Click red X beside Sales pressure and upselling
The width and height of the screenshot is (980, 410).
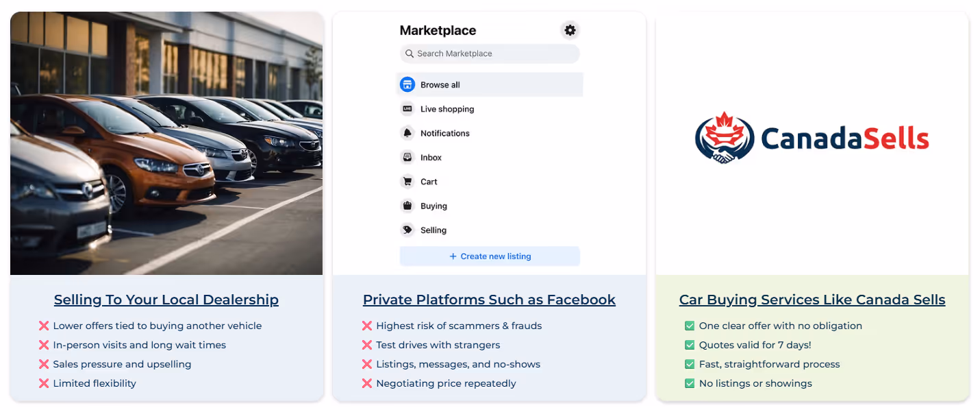(x=44, y=364)
